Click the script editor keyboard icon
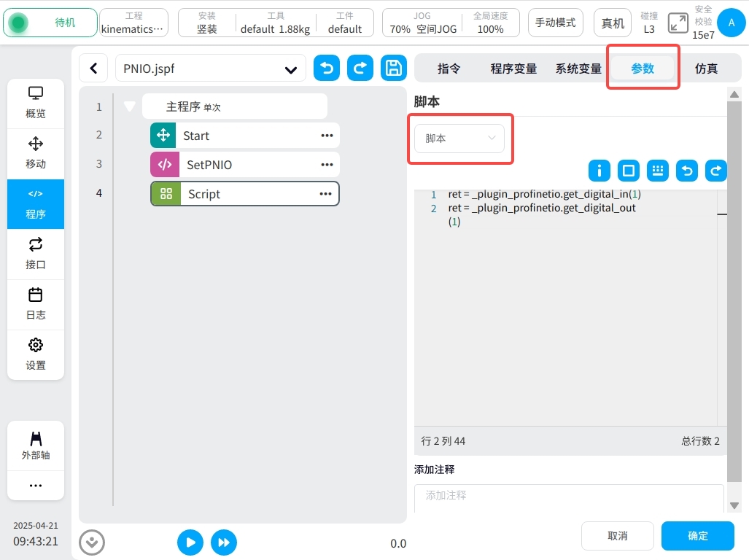Viewport: 749px width, 560px height. click(x=658, y=171)
